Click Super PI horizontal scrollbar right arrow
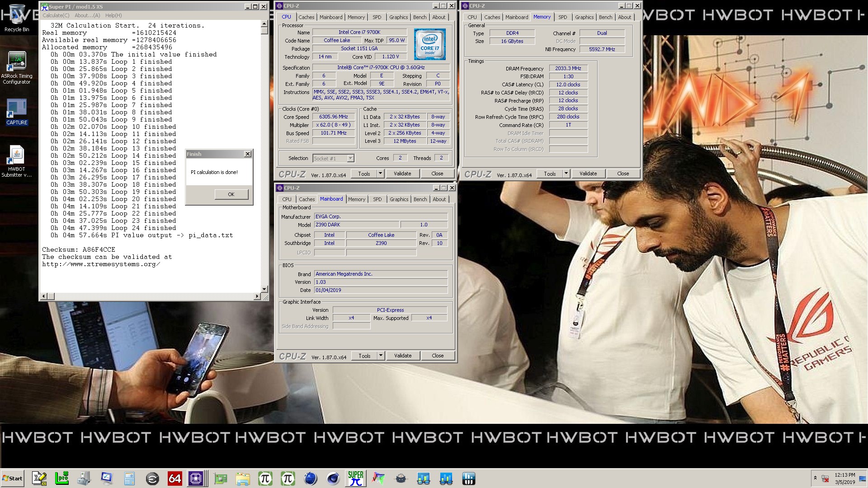This screenshot has height=488, width=868. pos(257,296)
